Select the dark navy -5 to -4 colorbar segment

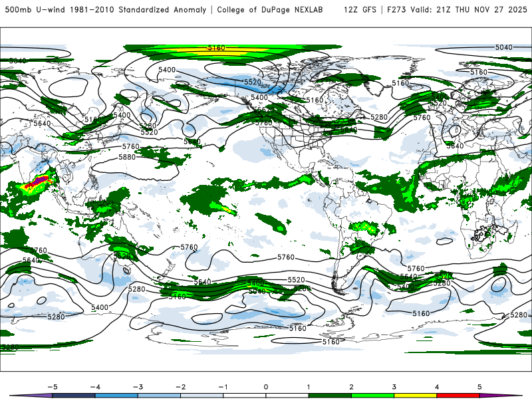74,396
